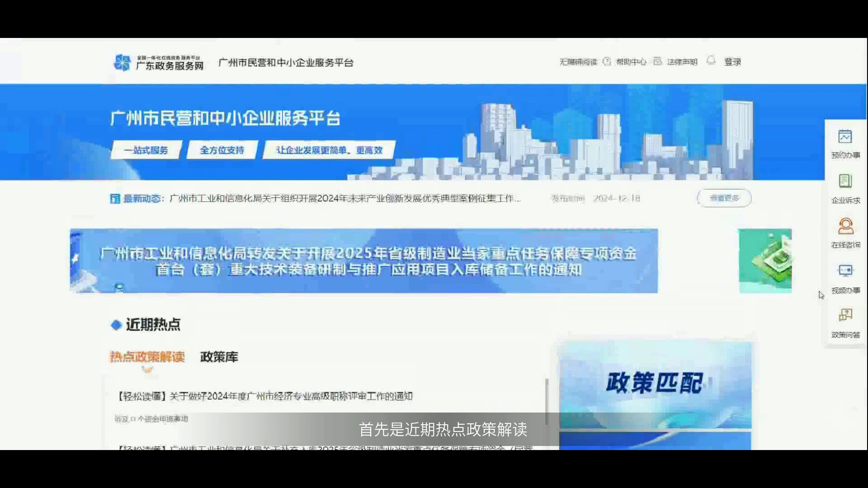
Task: Switch to the 政策库 tab
Action: coord(219,357)
